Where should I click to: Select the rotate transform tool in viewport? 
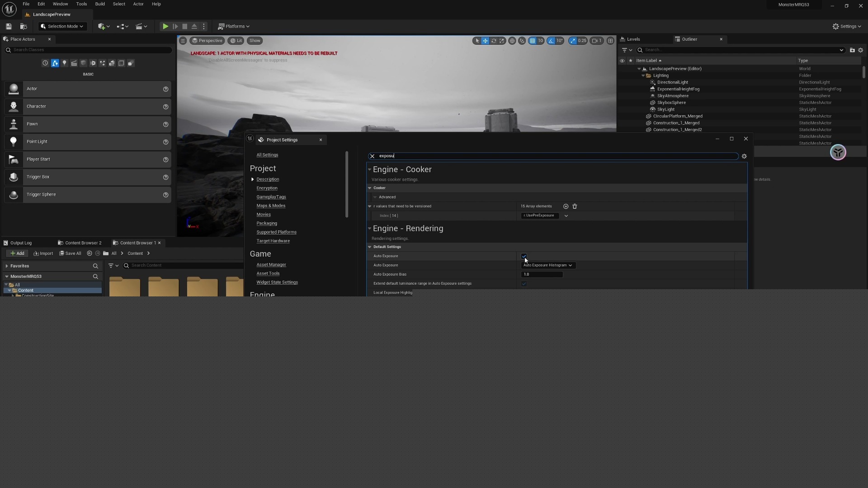[x=494, y=41]
